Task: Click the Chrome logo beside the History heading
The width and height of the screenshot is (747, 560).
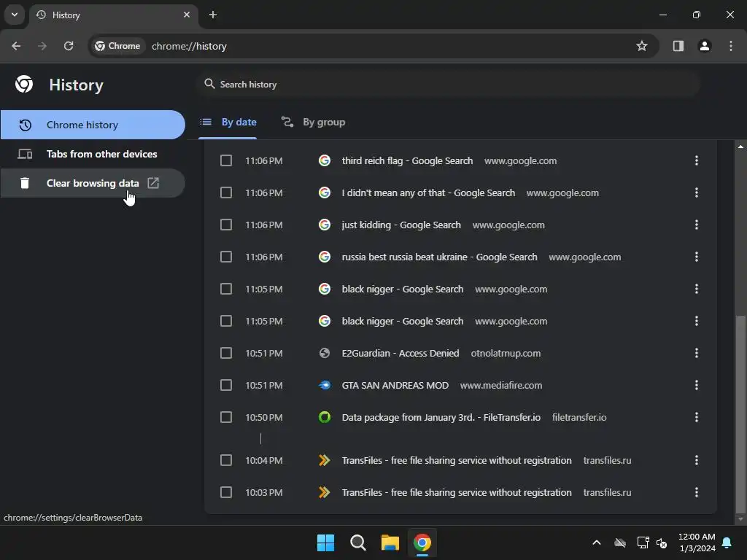Action: (24, 85)
